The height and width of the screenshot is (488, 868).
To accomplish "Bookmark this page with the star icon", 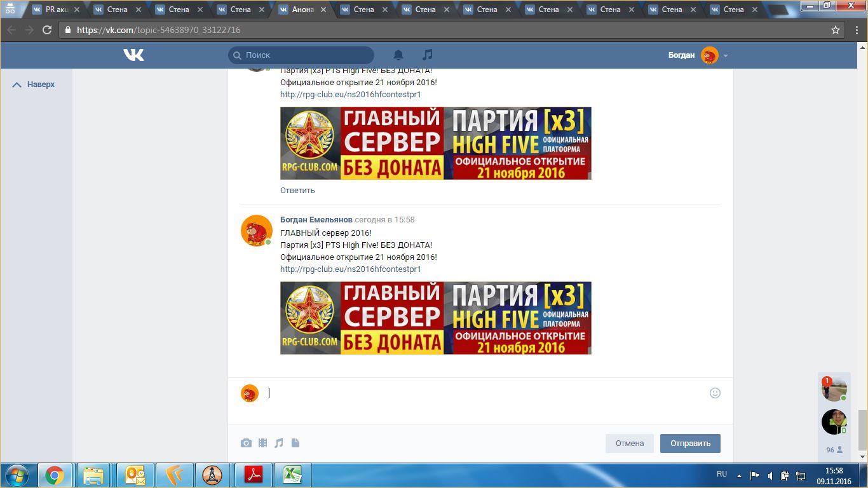I will click(836, 30).
